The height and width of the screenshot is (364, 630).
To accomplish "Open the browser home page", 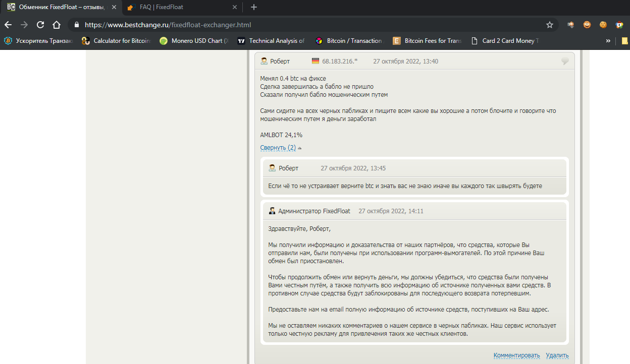I will tap(57, 25).
